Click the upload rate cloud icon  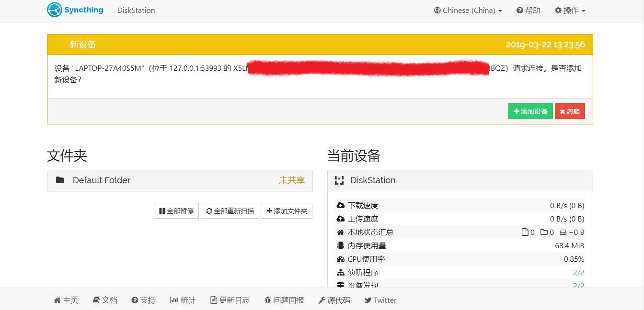[341, 219]
